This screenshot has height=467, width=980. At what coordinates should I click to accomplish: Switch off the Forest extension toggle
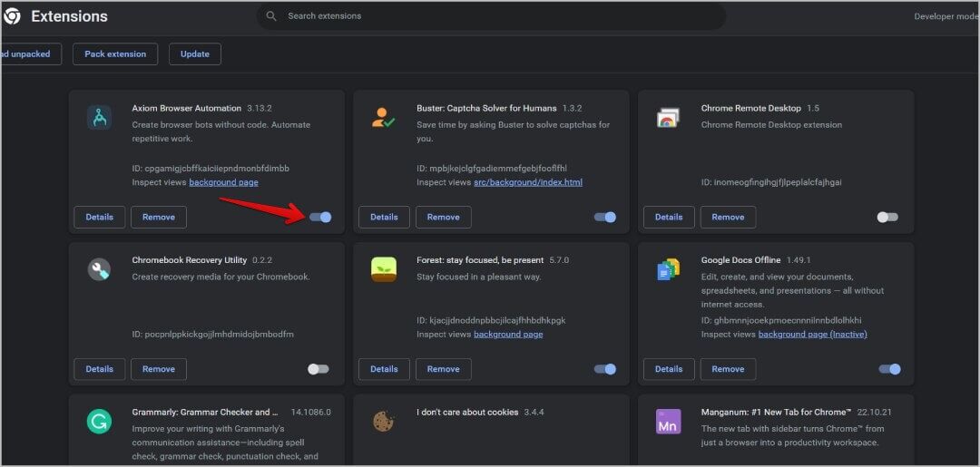(x=605, y=369)
